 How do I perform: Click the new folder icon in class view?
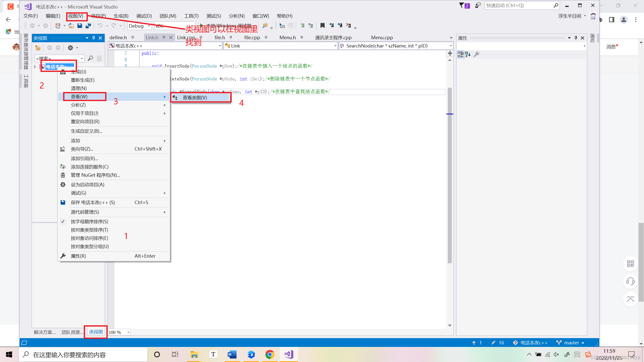(38, 48)
